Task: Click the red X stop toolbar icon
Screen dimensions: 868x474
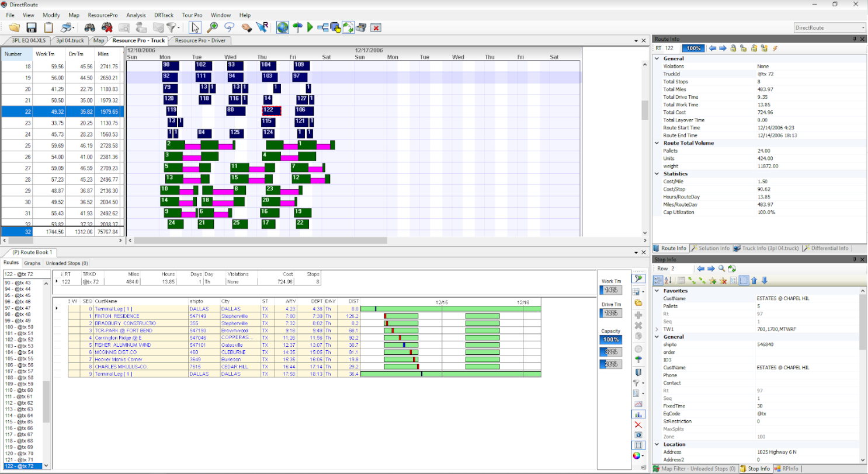Action: tap(376, 27)
